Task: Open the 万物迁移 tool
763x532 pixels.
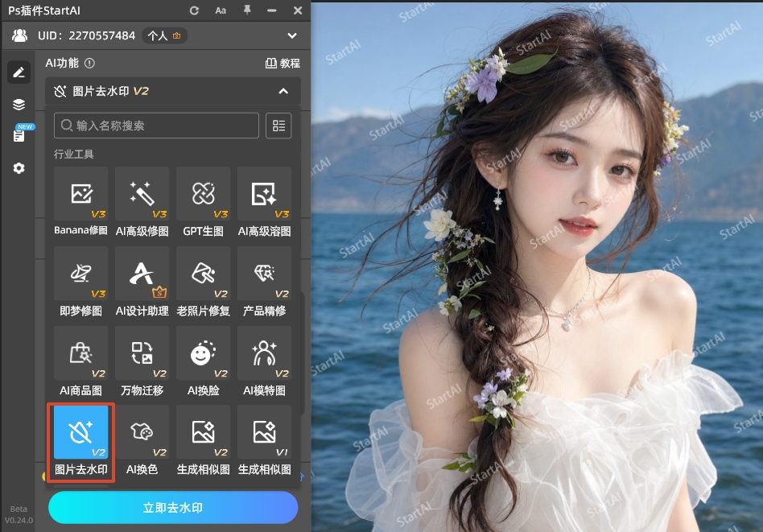Action: (142, 353)
